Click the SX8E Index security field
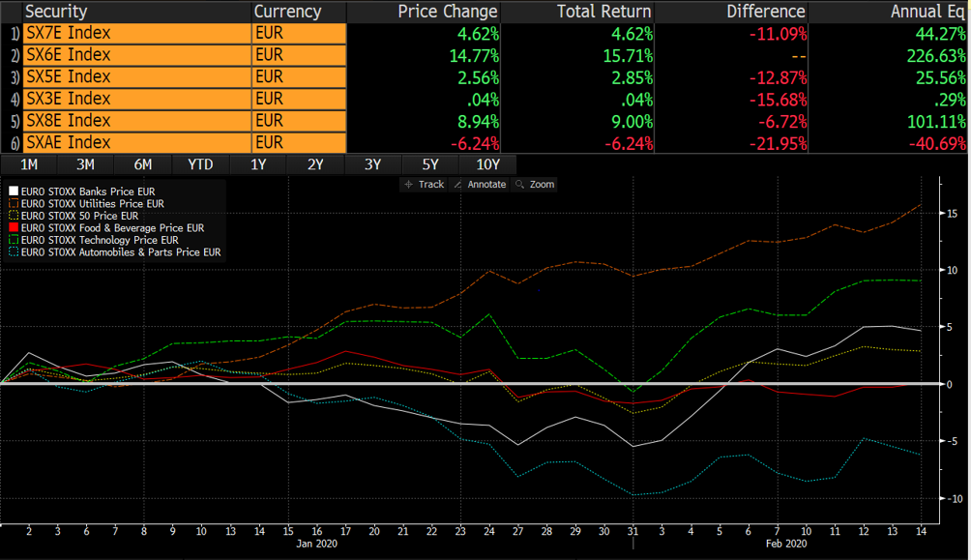Image resolution: width=971 pixels, height=560 pixels. (137, 120)
